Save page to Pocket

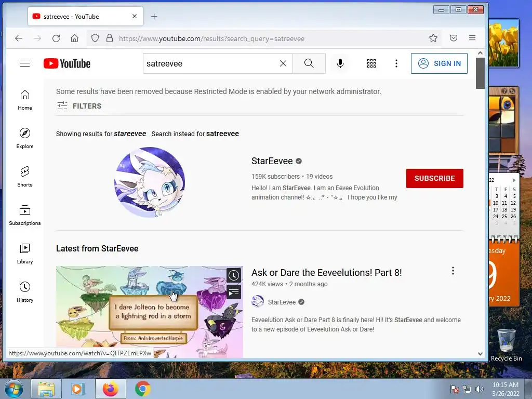tap(453, 38)
